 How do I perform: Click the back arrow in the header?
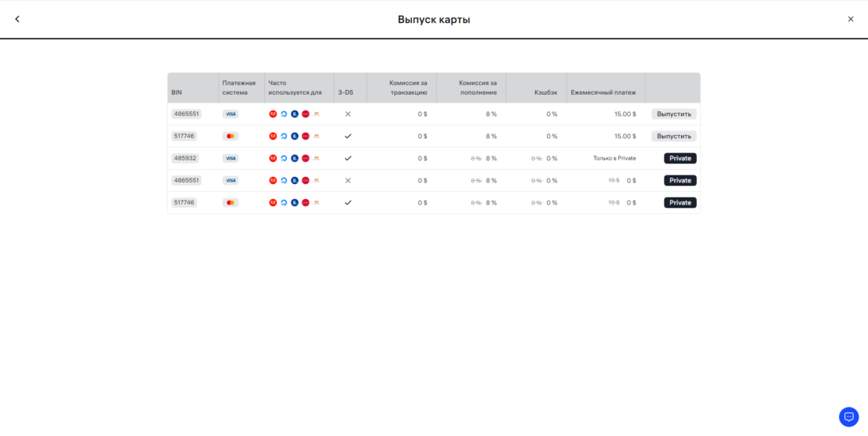(17, 19)
